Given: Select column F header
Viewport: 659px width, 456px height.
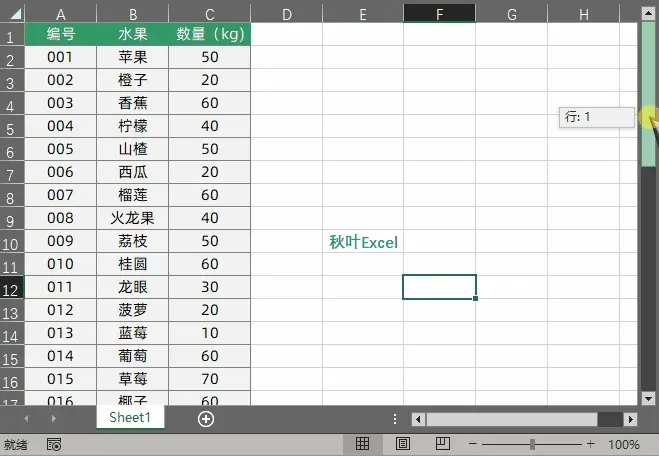Looking at the screenshot, I should click(x=439, y=15).
